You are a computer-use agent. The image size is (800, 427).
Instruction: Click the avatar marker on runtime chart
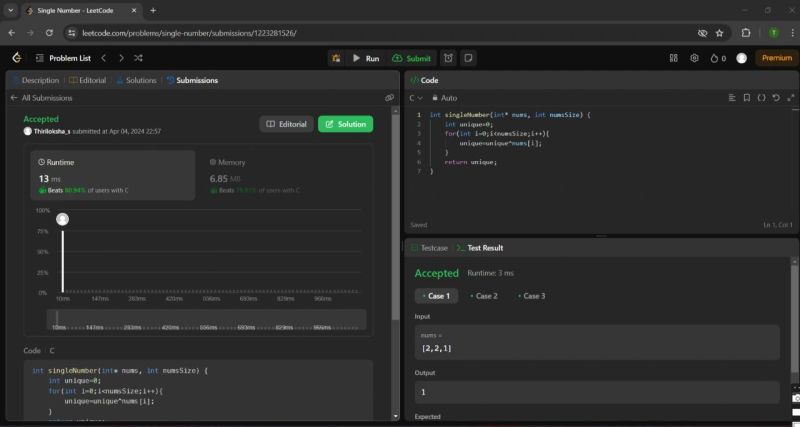coord(62,219)
